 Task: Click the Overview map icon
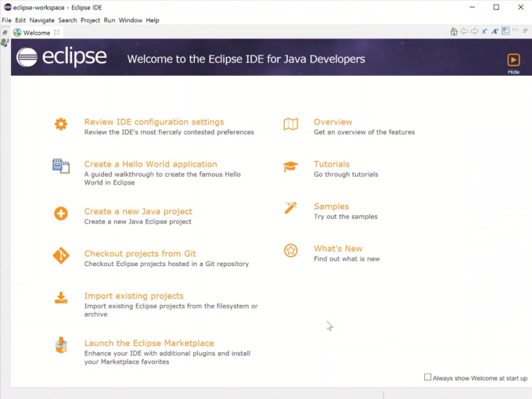click(291, 124)
